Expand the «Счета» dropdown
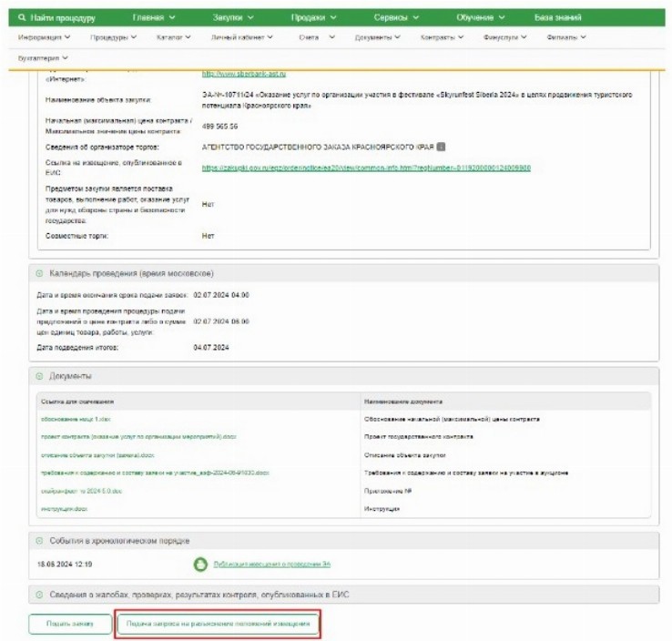This screenshot has width=672, height=641. (317, 37)
